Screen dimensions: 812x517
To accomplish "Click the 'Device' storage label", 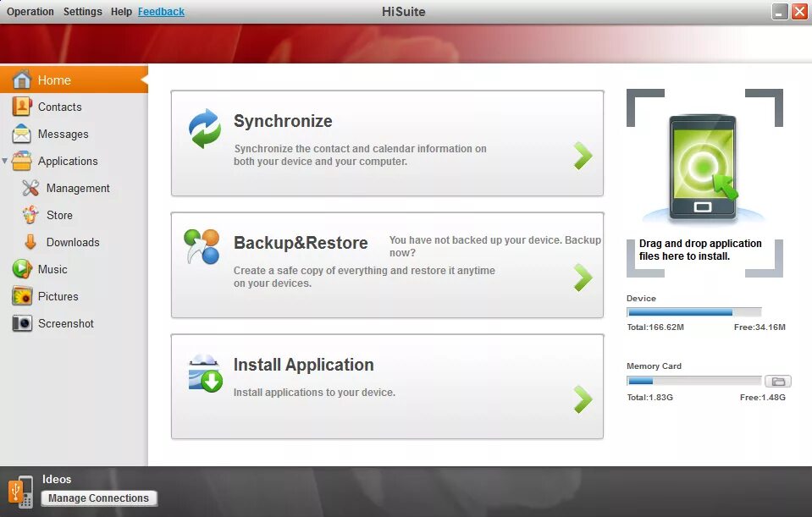I will pyautogui.click(x=641, y=298).
